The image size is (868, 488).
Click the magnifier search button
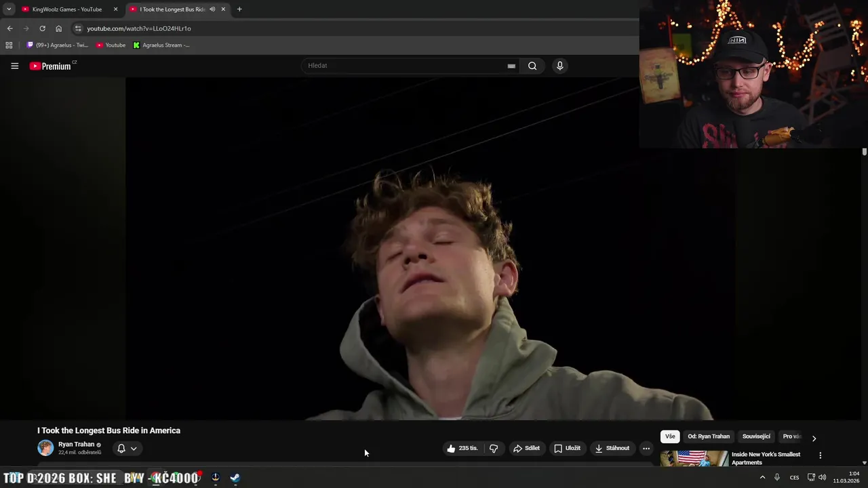[x=532, y=66]
